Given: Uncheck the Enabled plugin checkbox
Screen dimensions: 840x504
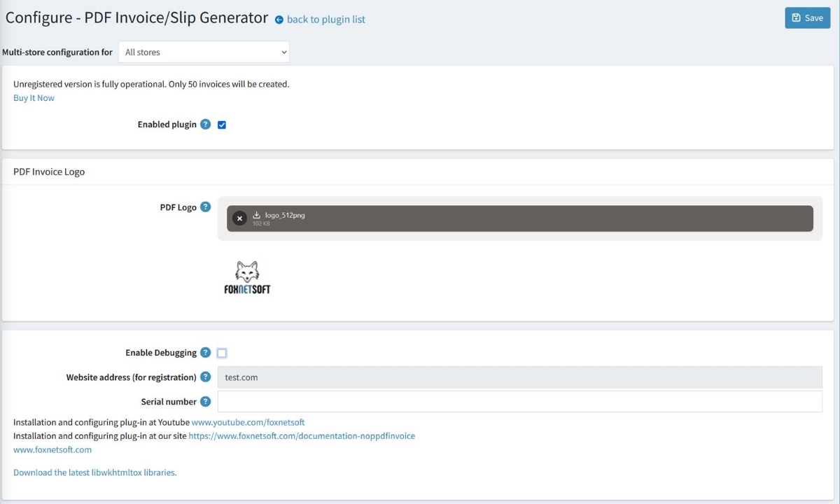Looking at the screenshot, I should [221, 124].
